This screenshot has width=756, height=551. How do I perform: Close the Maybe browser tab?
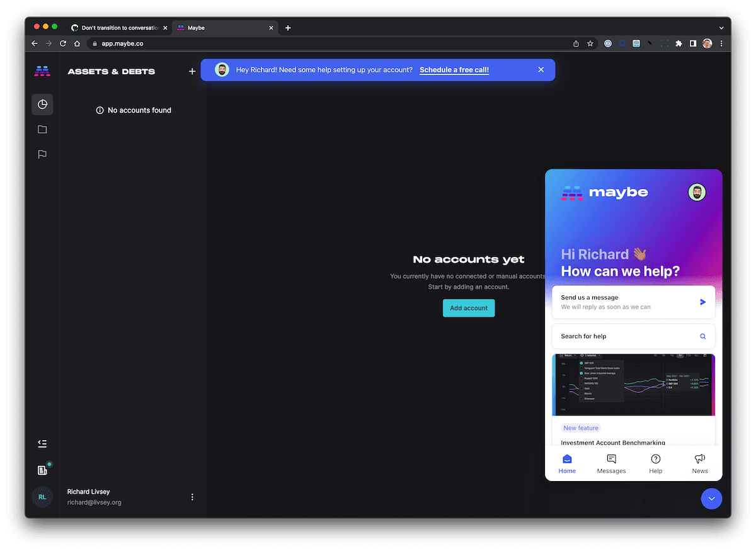click(272, 28)
